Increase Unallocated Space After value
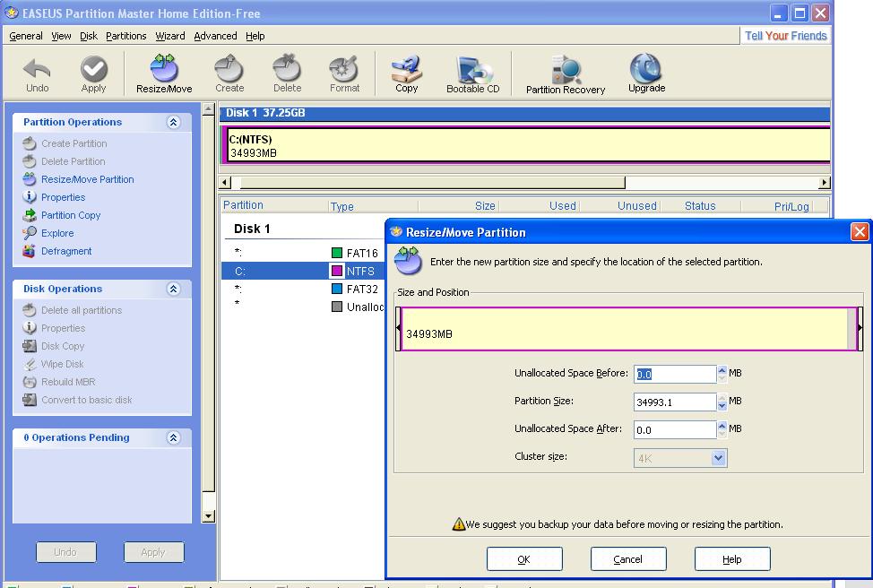 722,426
